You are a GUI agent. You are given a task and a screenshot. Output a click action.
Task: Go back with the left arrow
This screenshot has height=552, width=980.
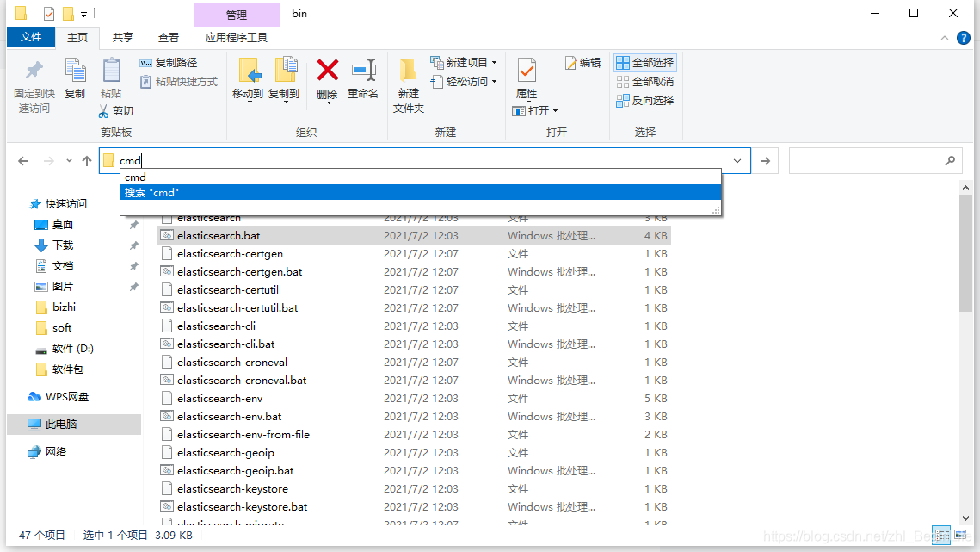pos(24,161)
